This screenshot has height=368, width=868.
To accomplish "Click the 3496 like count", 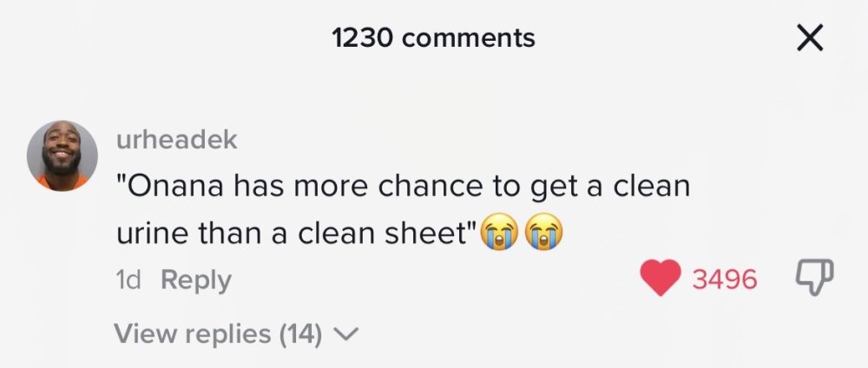I will point(725,279).
